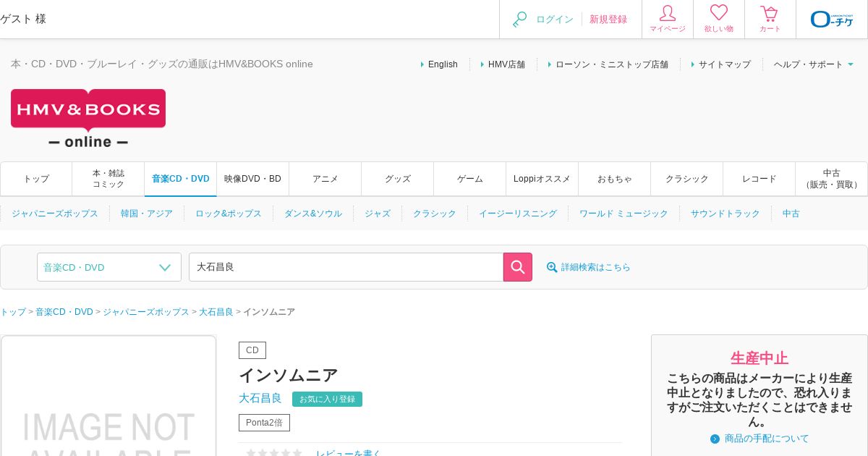Image resolution: width=868 pixels, height=456 pixels.
Task: Go to 音楽CD・DVD in breadcrumb
Action: click(x=64, y=312)
